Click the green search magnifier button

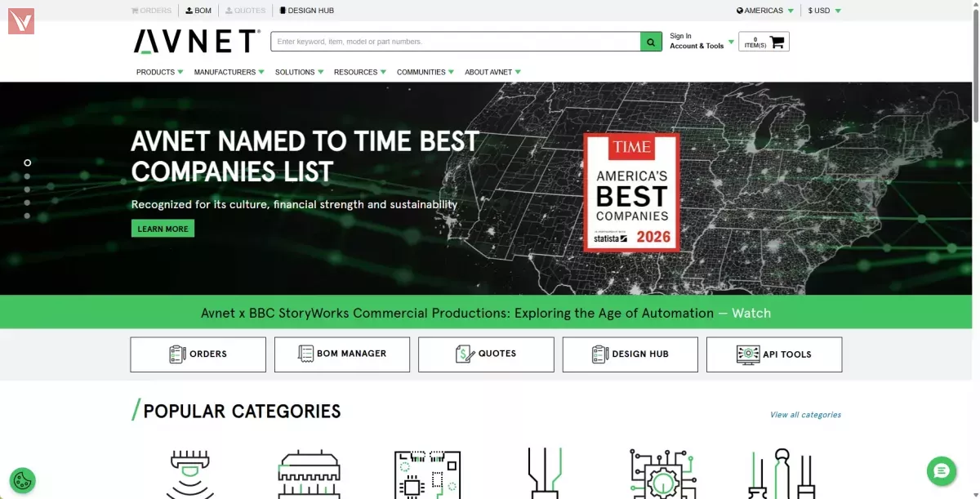tap(651, 42)
